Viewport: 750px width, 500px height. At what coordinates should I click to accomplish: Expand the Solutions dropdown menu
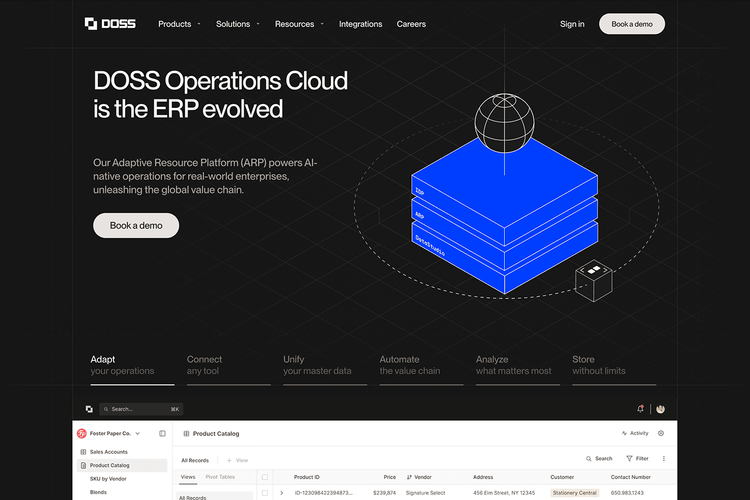(238, 24)
